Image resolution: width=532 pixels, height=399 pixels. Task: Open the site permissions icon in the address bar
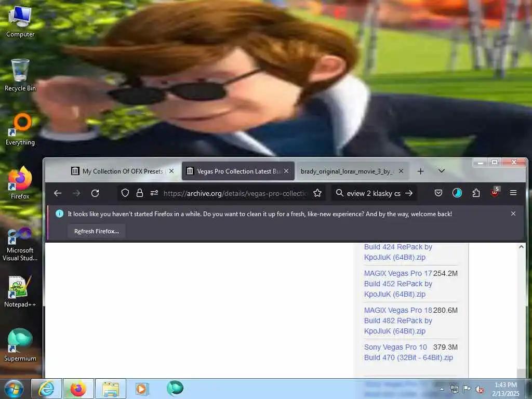point(154,193)
